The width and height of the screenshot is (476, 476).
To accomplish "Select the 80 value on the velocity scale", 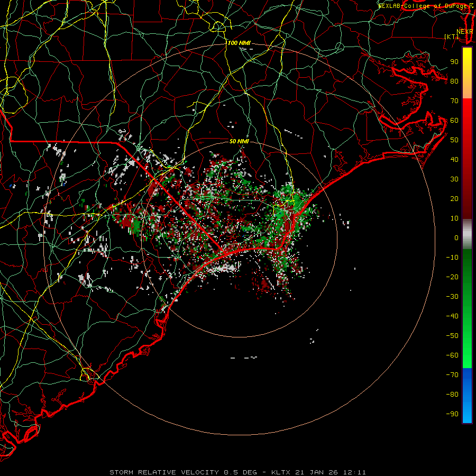I will (454, 81).
